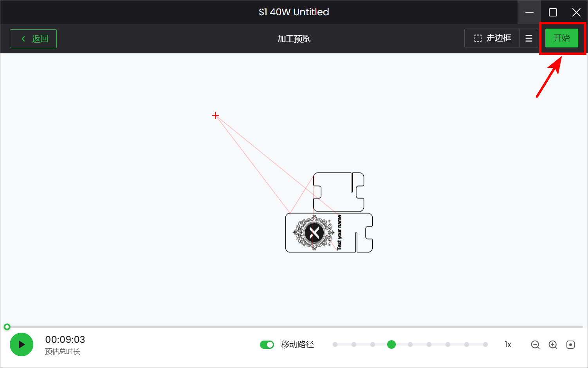Image resolution: width=588 pixels, height=368 pixels.
Task: Click the red crosshair origin marker
Action: click(x=215, y=115)
